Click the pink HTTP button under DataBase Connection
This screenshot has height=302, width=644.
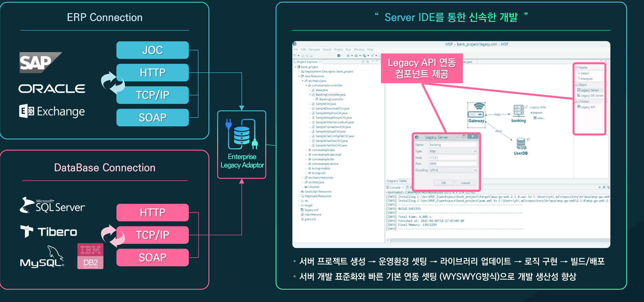[152, 213]
